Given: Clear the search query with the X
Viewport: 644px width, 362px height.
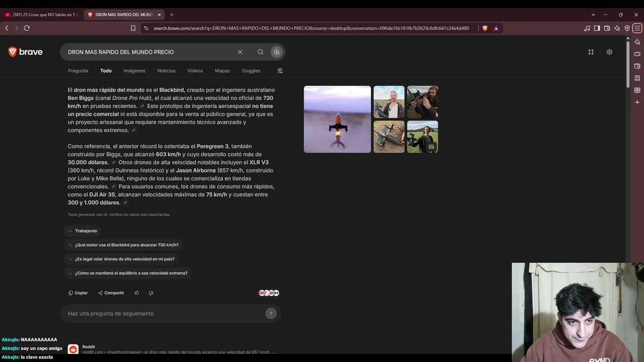Looking at the screenshot, I should point(240,52).
